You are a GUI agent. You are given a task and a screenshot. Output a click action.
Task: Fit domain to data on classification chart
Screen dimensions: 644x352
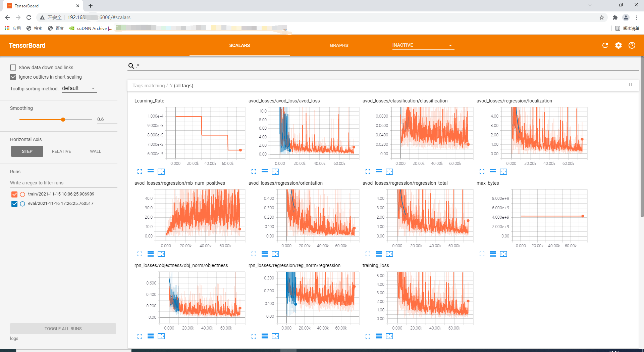pos(389,172)
